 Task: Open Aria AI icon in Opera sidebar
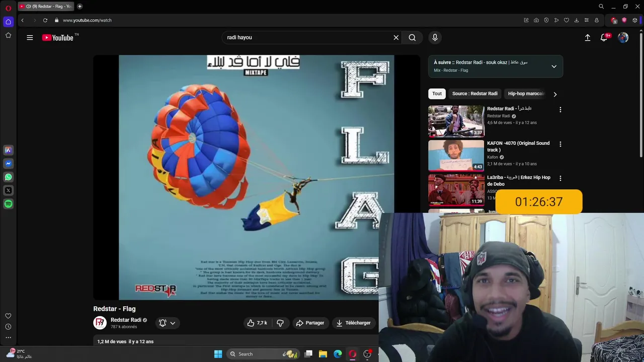8,150
